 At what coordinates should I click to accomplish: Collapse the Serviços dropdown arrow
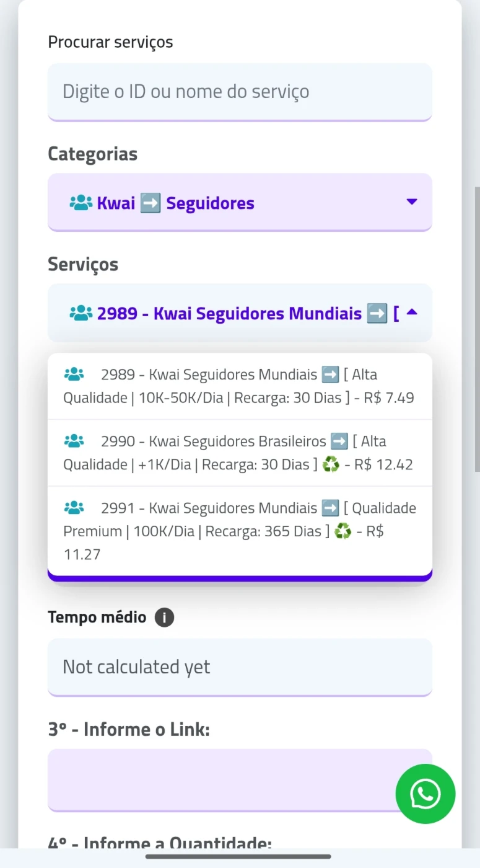pyautogui.click(x=411, y=312)
